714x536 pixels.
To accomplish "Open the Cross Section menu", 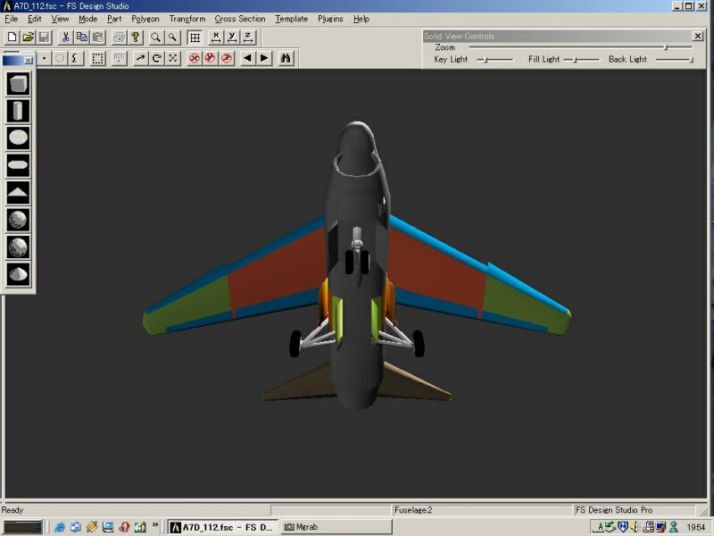I will coord(240,19).
